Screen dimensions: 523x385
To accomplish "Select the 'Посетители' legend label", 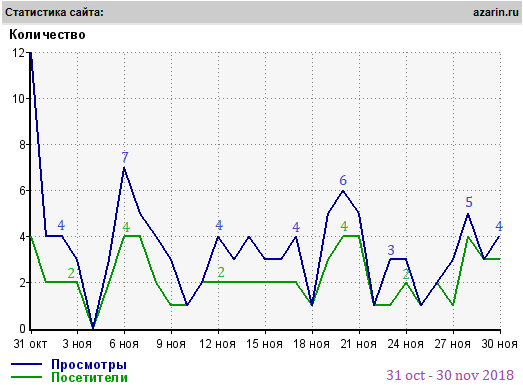I will 89,377.
